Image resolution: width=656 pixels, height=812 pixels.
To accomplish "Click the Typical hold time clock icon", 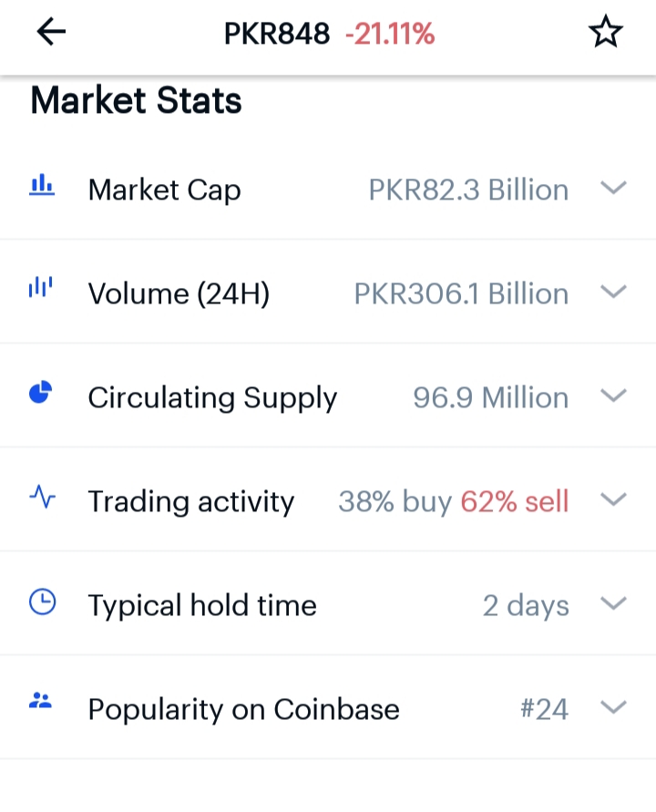I will [42, 602].
